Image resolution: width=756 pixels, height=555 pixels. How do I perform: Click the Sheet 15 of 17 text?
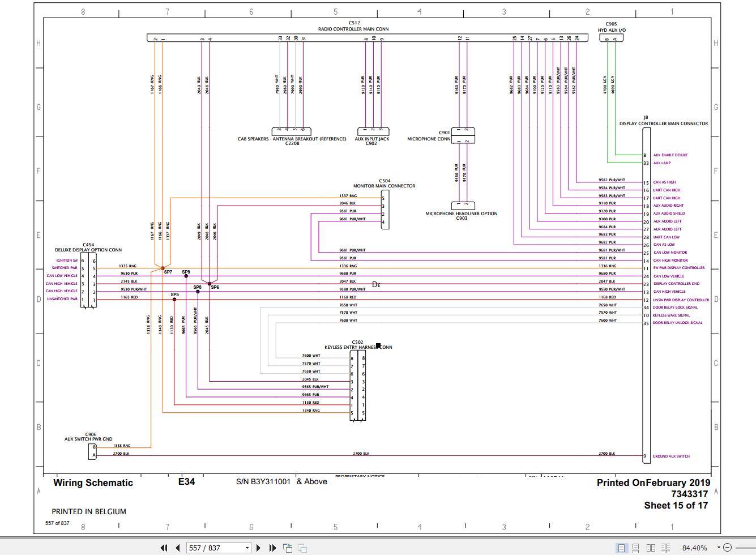coord(676,506)
